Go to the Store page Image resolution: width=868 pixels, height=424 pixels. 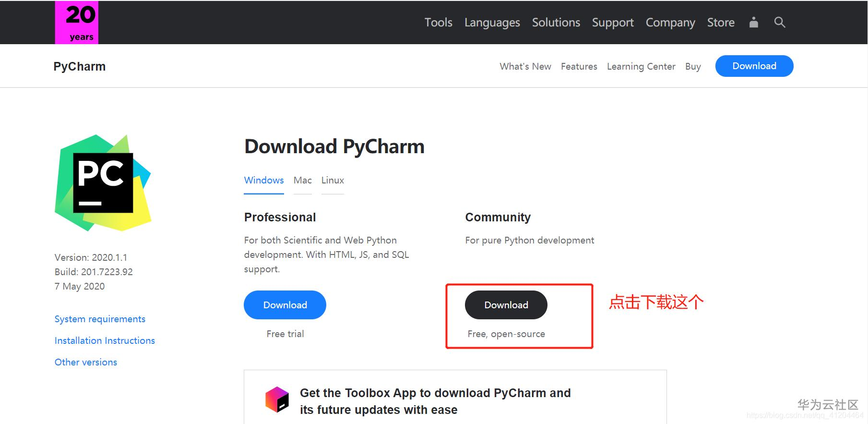click(x=720, y=23)
